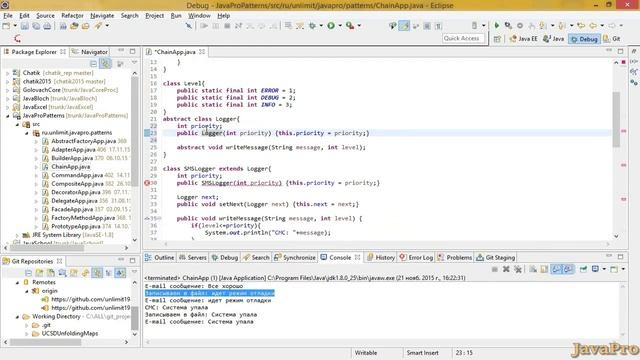The height and width of the screenshot is (360, 640).
Task: Click the Open Perspective icon
Action: 497,39
